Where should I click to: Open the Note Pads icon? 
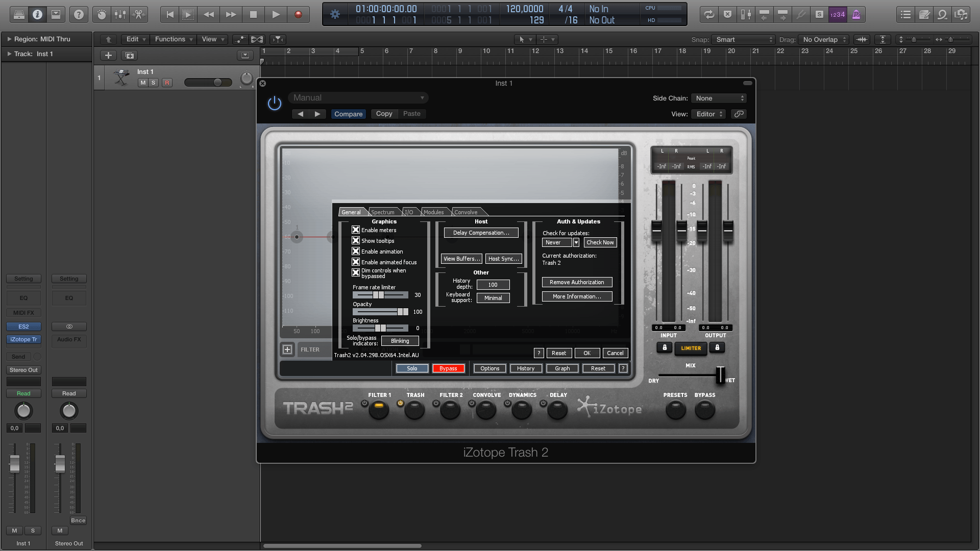tap(924, 15)
